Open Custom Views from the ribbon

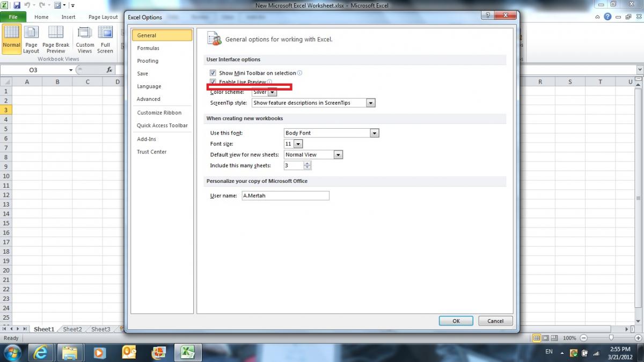click(x=85, y=39)
